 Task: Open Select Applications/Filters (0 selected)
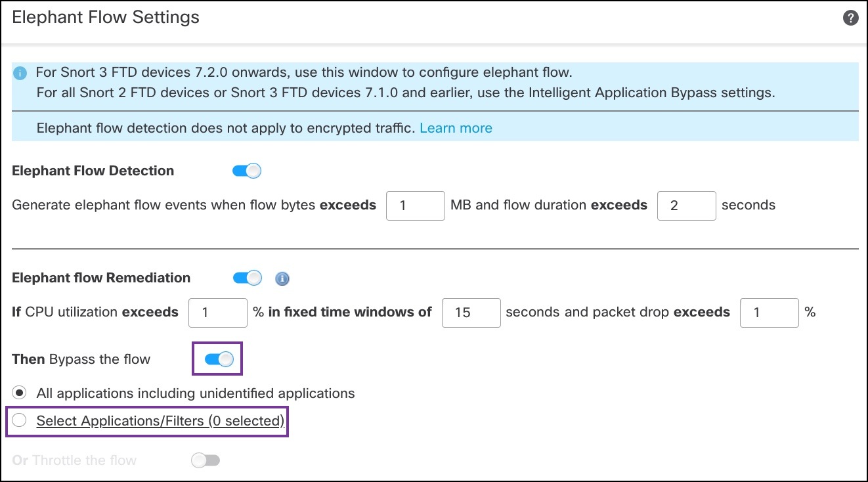point(159,421)
